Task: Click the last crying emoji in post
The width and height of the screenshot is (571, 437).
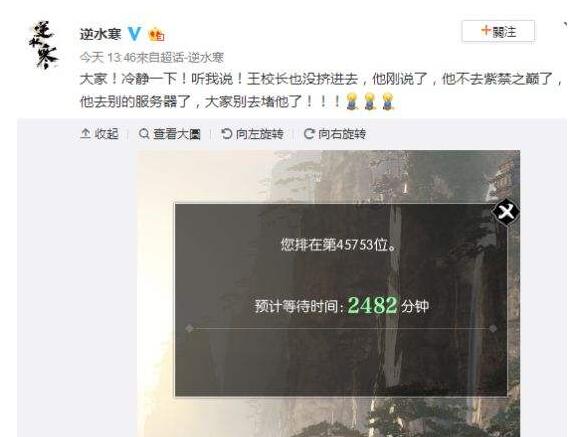Action: (x=388, y=101)
